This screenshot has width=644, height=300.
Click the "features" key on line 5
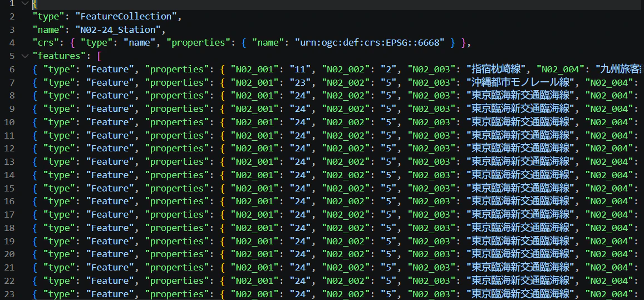(x=59, y=56)
